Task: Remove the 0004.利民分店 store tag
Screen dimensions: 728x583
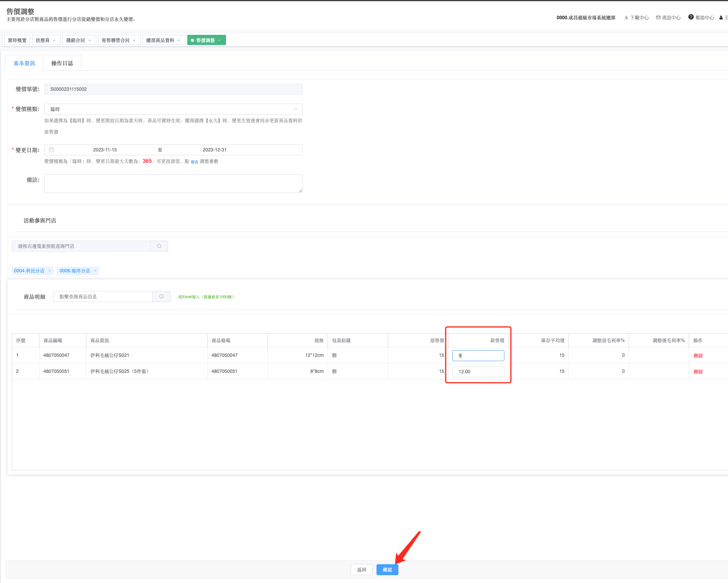Action: (x=50, y=271)
